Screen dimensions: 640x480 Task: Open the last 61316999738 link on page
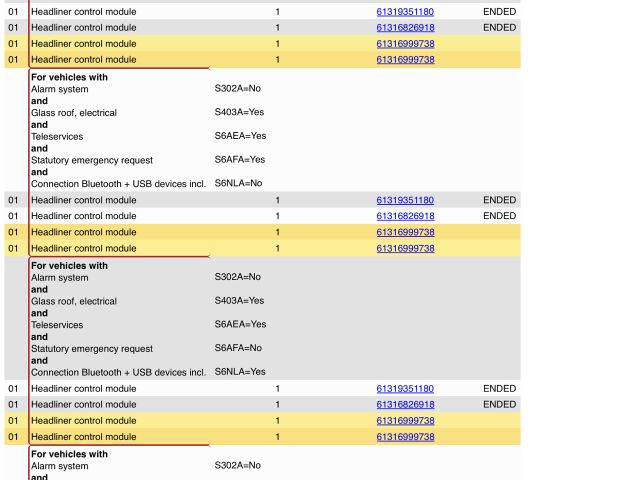tap(405, 436)
